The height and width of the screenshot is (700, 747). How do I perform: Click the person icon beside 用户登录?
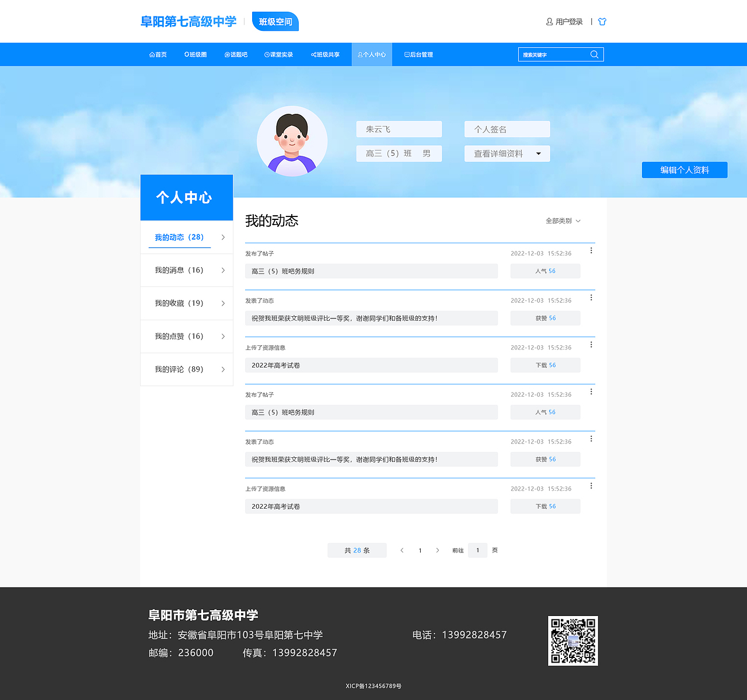click(x=549, y=22)
